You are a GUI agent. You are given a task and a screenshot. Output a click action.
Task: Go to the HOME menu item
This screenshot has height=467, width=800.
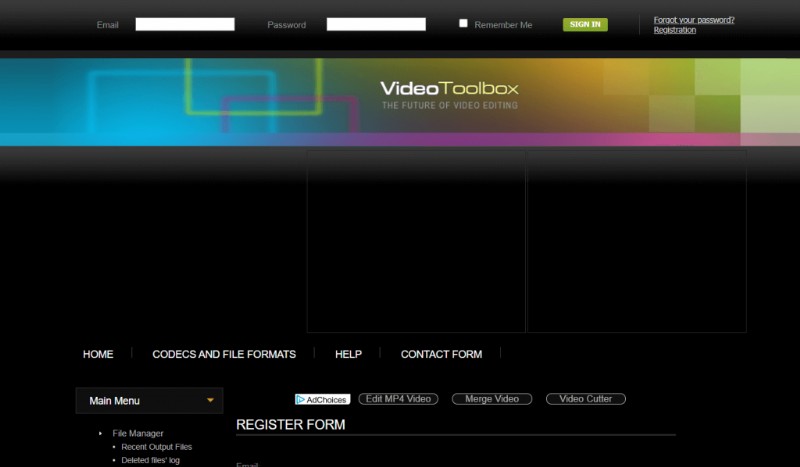coord(98,354)
